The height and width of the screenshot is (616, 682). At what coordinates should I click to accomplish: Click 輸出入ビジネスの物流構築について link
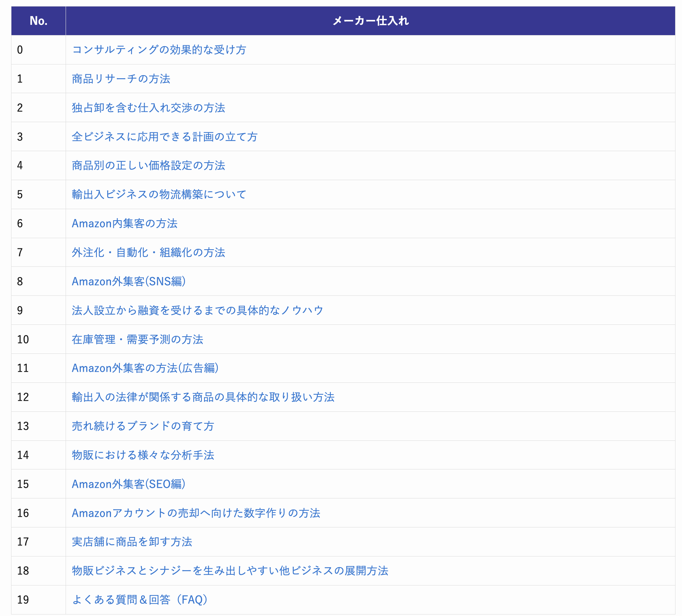point(159,195)
